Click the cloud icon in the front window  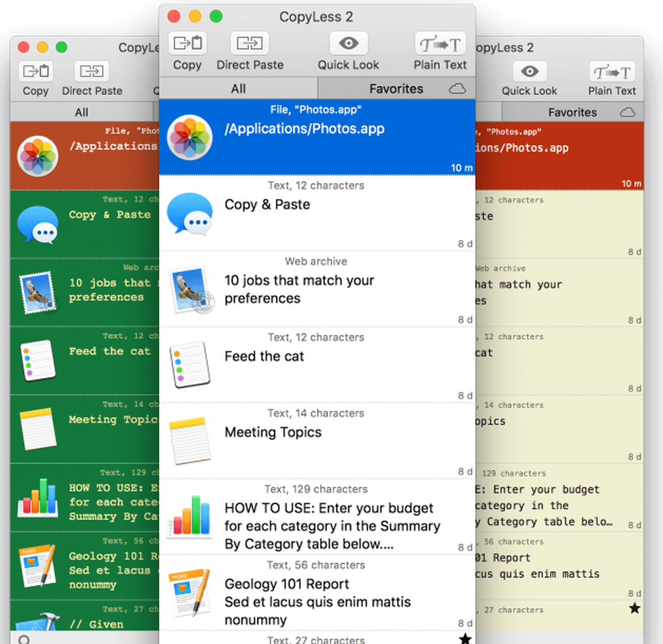tap(457, 89)
